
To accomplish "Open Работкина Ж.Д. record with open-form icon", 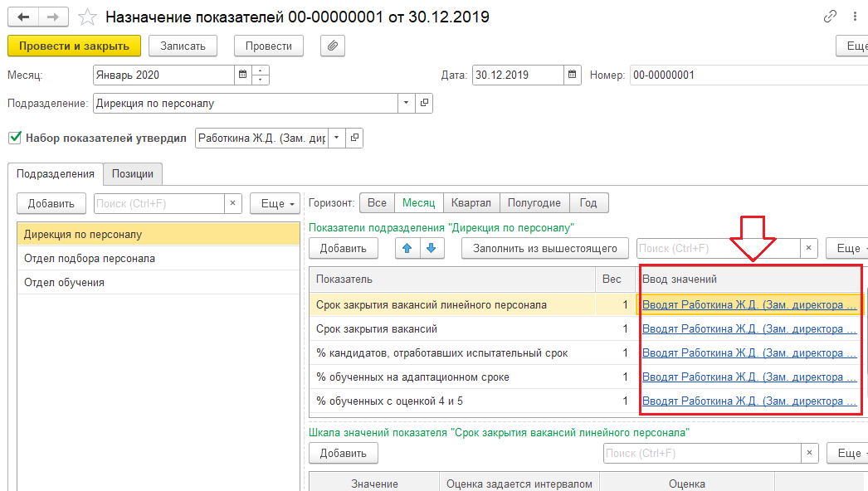I will coord(354,138).
